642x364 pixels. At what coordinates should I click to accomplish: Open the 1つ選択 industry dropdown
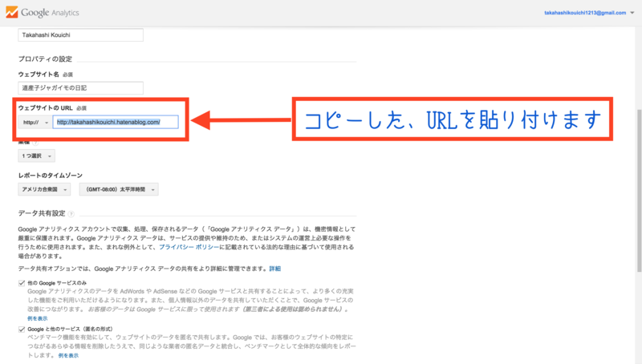[36, 156]
